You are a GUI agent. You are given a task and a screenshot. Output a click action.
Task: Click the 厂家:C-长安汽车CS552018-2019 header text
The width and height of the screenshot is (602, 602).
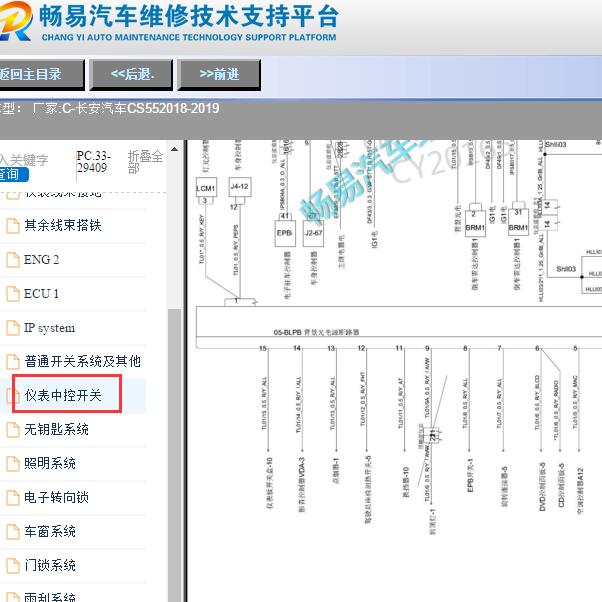pyautogui.click(x=126, y=108)
